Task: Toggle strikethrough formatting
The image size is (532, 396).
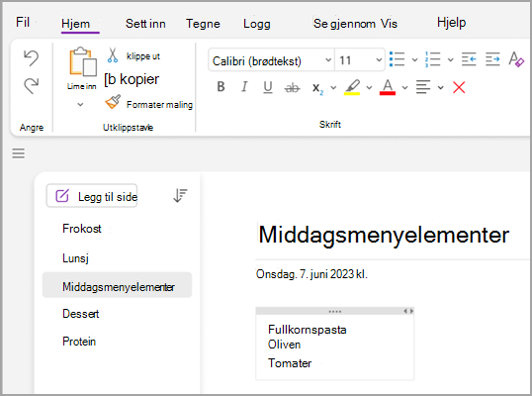Action: click(x=292, y=88)
